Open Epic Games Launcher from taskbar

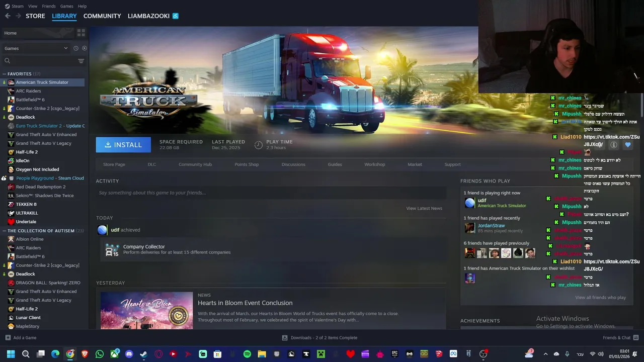[x=394, y=354]
